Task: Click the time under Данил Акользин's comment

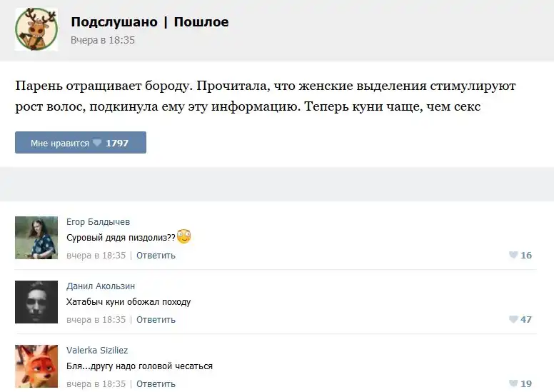Action: [96, 319]
